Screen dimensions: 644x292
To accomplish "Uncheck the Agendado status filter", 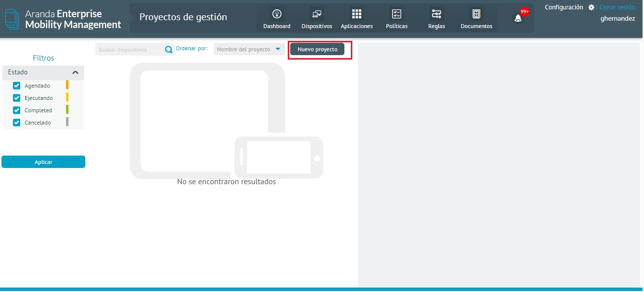I will pyautogui.click(x=17, y=85).
